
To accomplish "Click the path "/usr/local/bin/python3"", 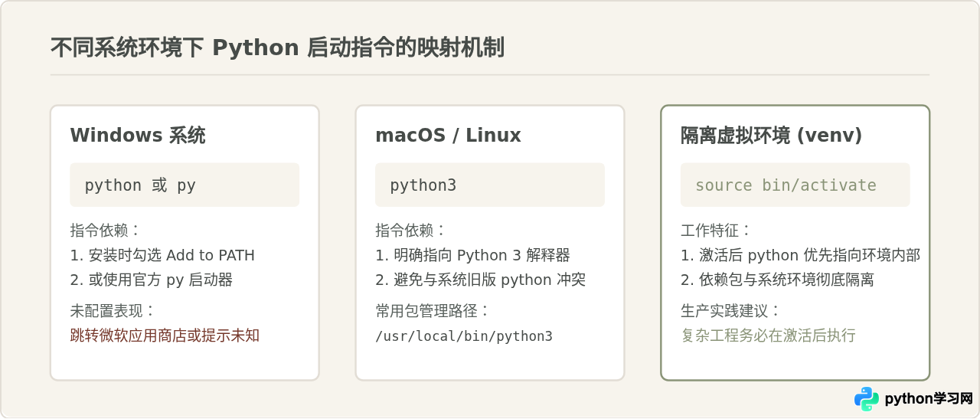I will point(464,336).
